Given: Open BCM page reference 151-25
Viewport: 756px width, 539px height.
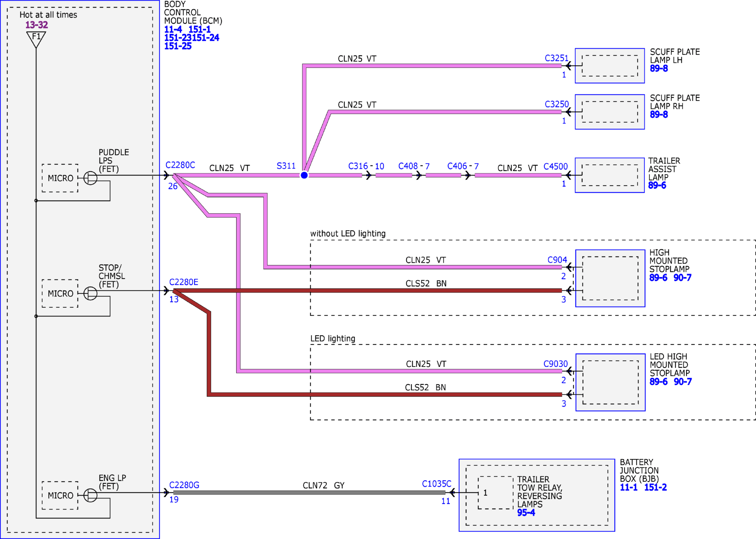Looking at the screenshot, I should point(178,46).
